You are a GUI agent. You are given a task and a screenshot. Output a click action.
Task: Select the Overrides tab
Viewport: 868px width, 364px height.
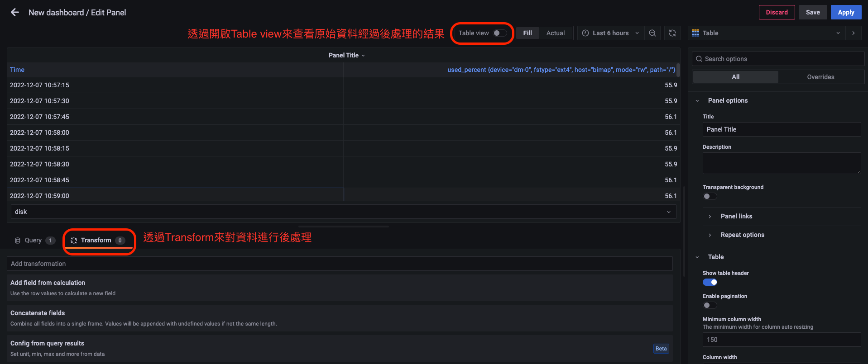click(820, 77)
